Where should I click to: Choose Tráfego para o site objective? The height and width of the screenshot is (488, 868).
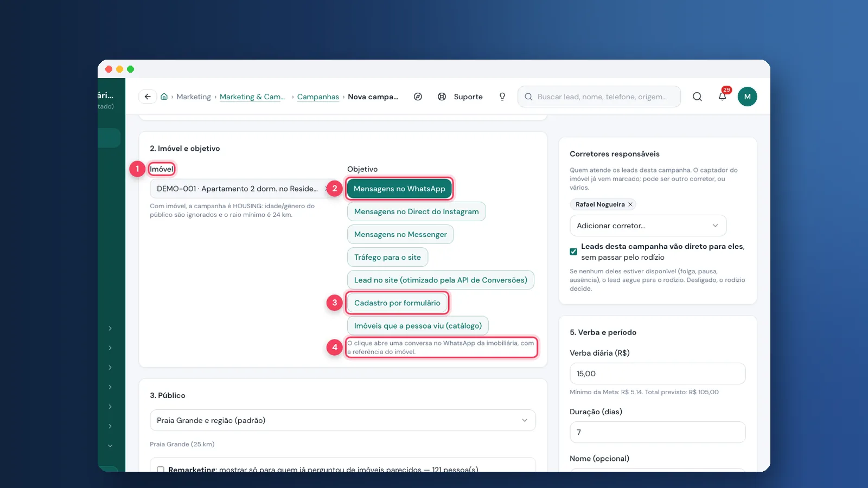point(387,257)
